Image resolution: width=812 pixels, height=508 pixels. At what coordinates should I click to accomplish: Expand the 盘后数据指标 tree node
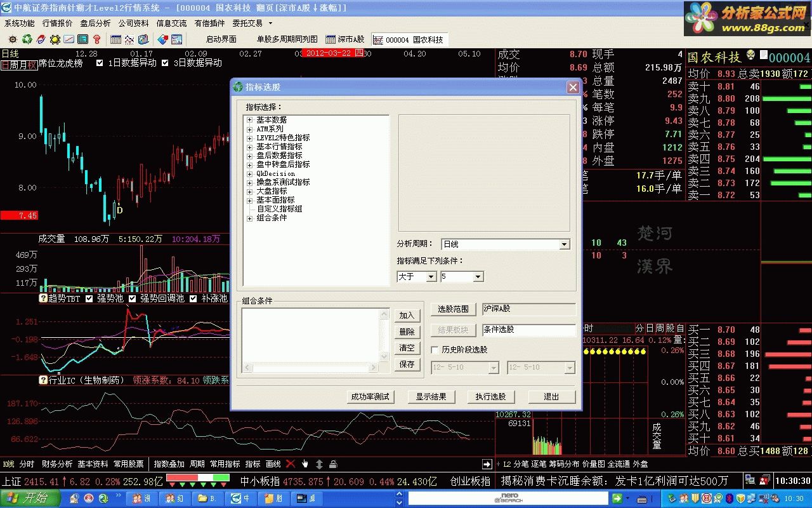tap(250, 156)
